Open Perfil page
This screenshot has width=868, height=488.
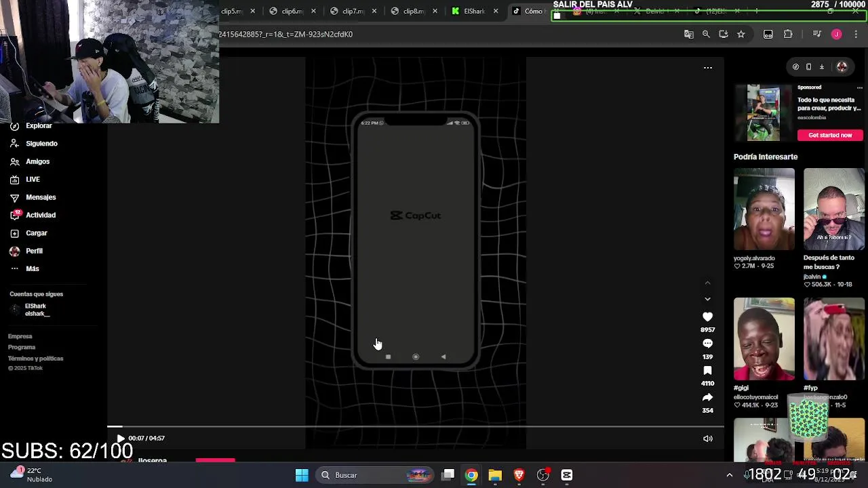(26, 251)
